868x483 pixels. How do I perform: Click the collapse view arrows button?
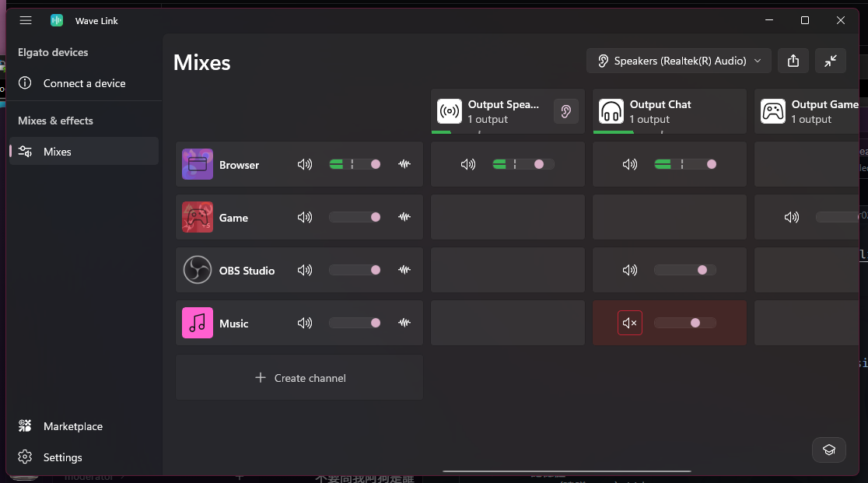click(831, 61)
